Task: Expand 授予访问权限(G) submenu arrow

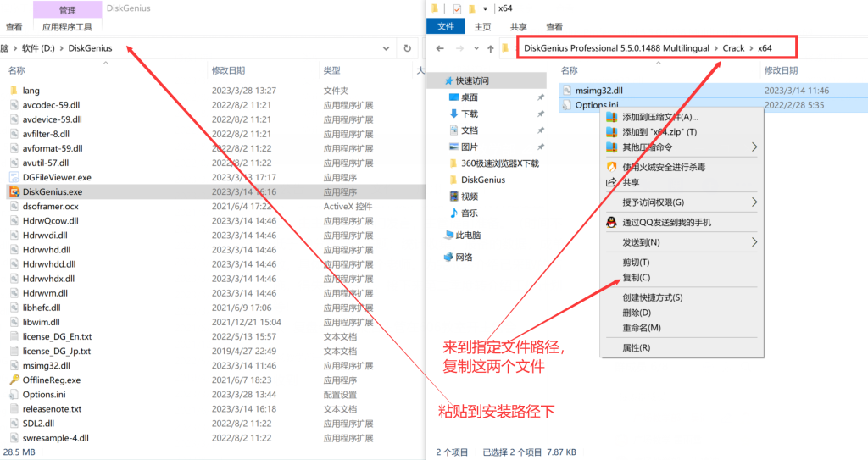Action: pyautogui.click(x=754, y=202)
